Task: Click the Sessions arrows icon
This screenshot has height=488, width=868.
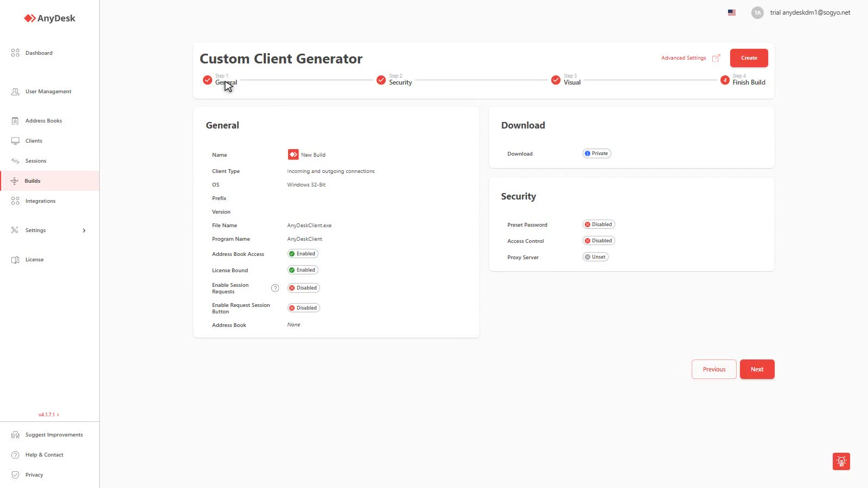Action: (x=15, y=161)
